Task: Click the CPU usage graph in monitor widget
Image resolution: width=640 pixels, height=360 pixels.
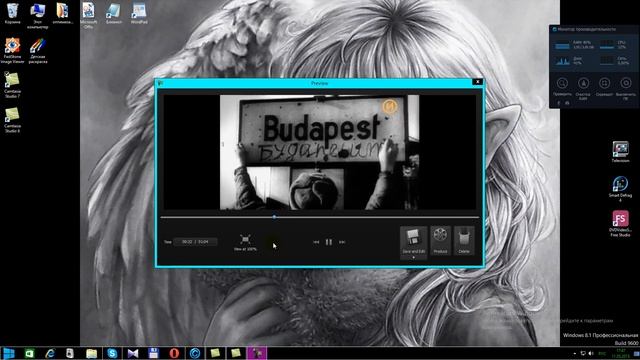Action: pos(607,45)
